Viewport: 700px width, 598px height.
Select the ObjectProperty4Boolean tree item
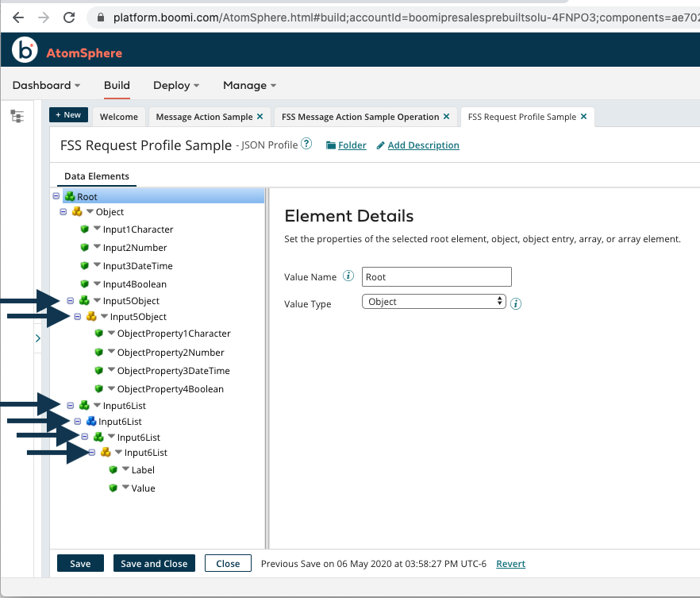(170, 389)
